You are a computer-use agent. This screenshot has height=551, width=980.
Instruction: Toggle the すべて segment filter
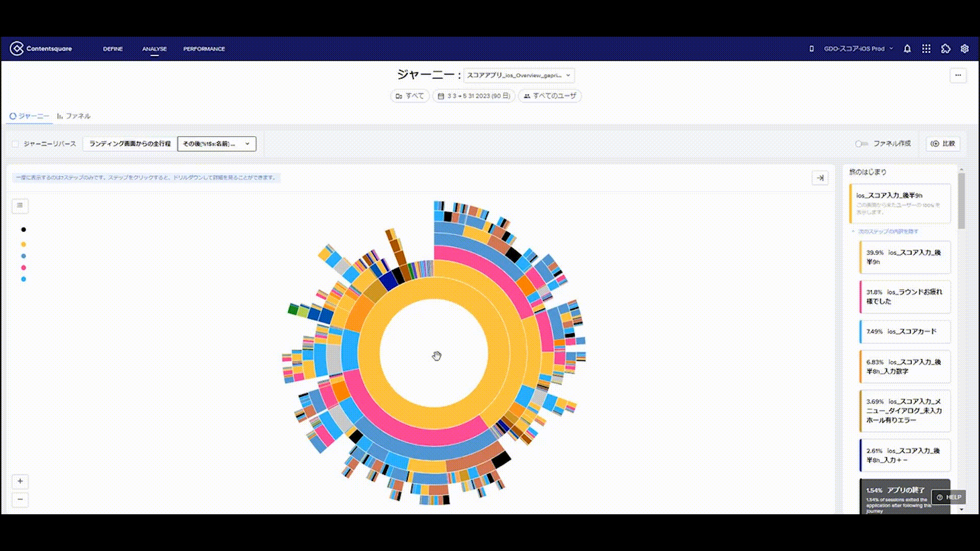tap(409, 96)
